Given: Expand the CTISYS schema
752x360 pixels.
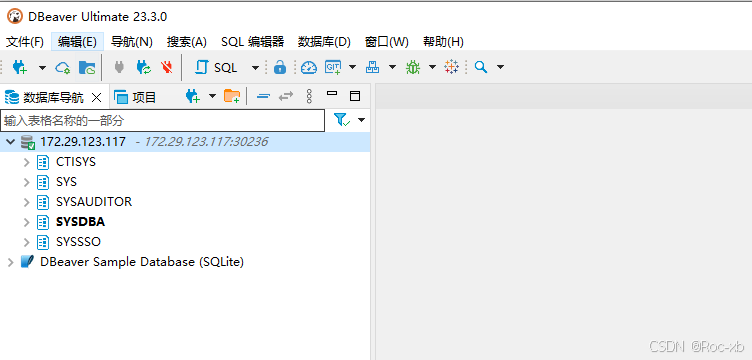Looking at the screenshot, I should (27, 163).
